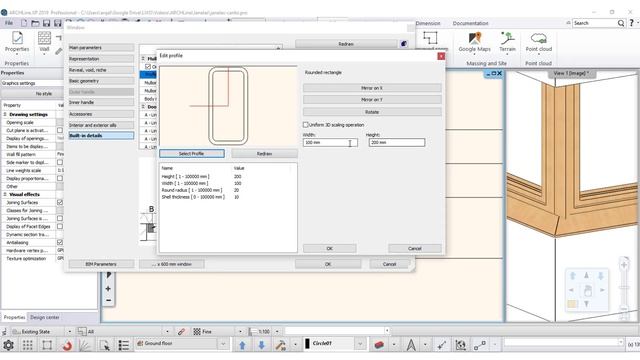640x360 pixels.
Task: Click the Width input field
Action: pos(330,142)
